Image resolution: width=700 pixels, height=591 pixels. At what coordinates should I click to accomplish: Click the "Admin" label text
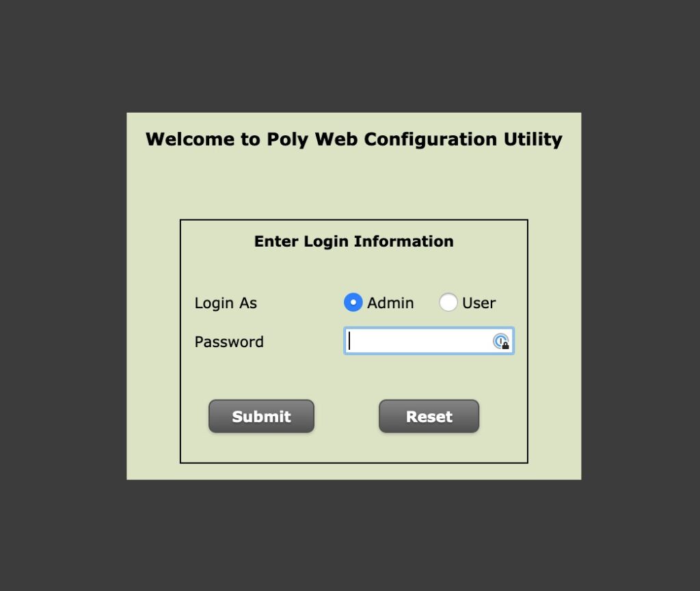pos(390,303)
